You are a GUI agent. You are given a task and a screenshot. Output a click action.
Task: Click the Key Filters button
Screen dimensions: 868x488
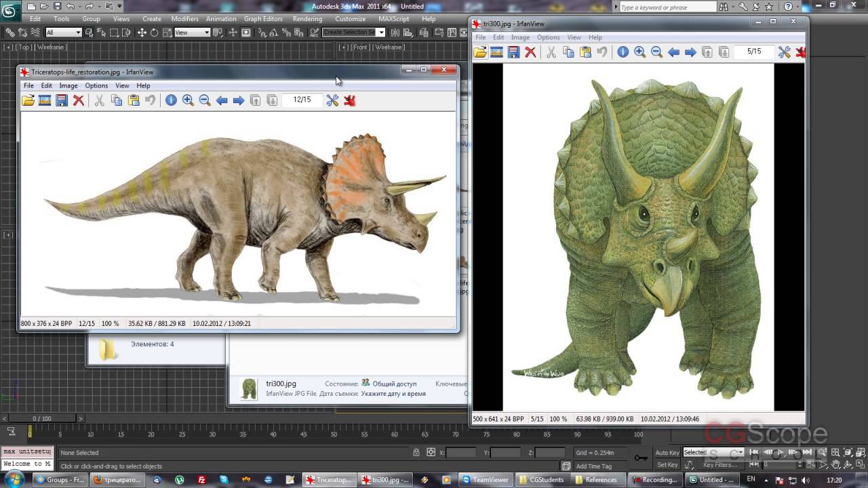click(x=720, y=465)
